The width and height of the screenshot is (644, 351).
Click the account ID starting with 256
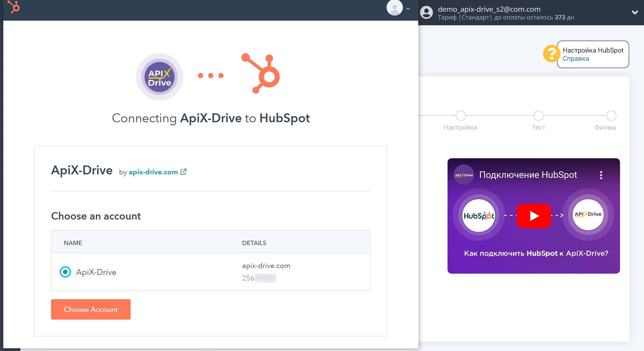click(259, 278)
